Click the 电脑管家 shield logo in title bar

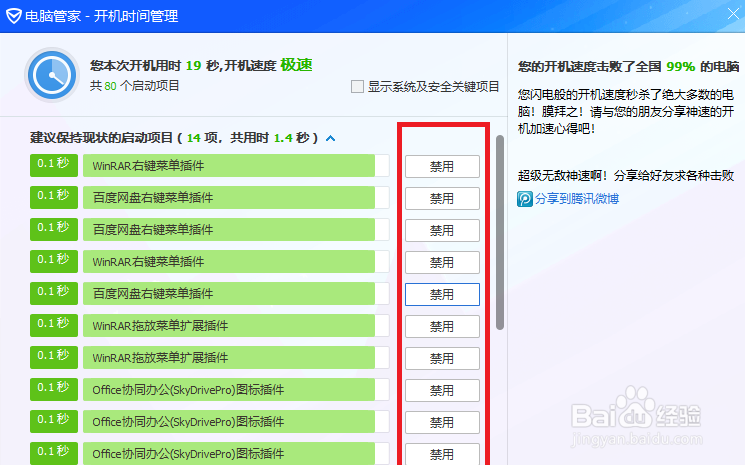click(x=13, y=16)
